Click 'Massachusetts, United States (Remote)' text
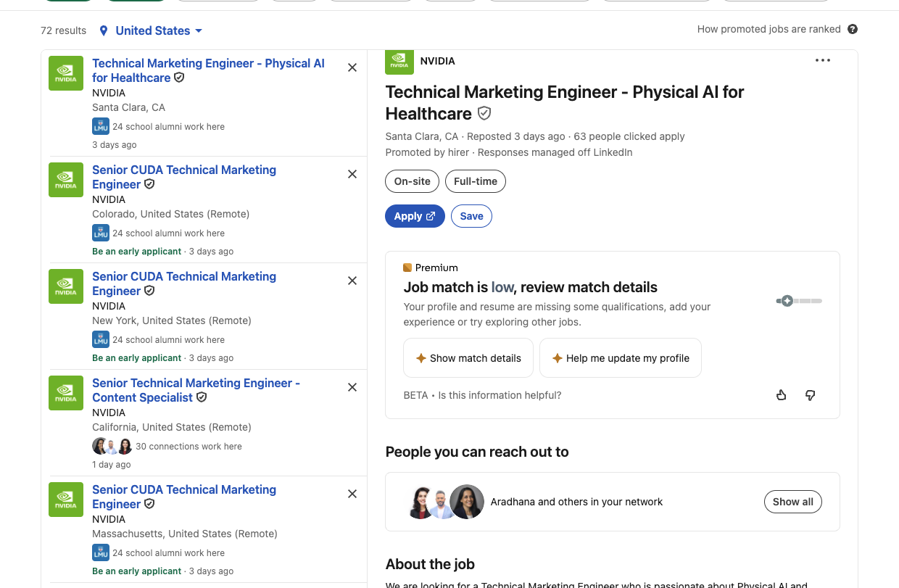Image resolution: width=899 pixels, height=588 pixels. click(185, 534)
